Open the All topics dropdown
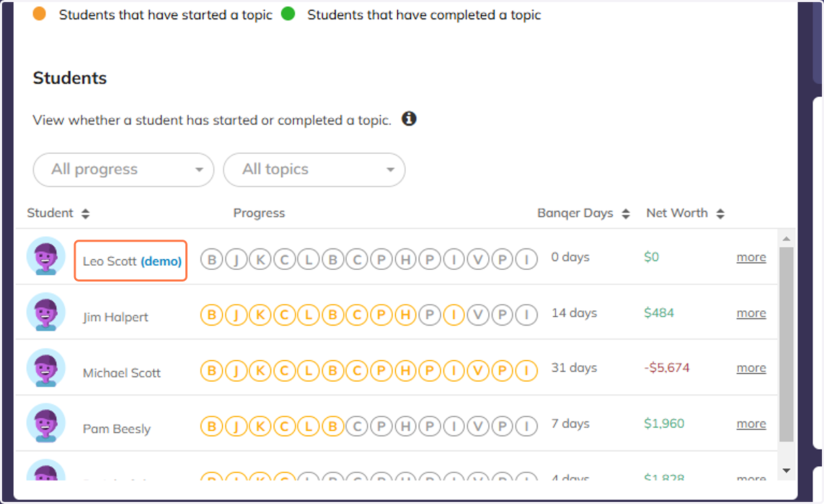 pyautogui.click(x=314, y=170)
